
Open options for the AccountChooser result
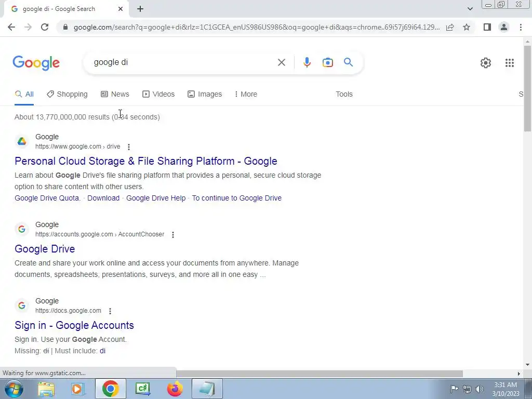[172, 235]
